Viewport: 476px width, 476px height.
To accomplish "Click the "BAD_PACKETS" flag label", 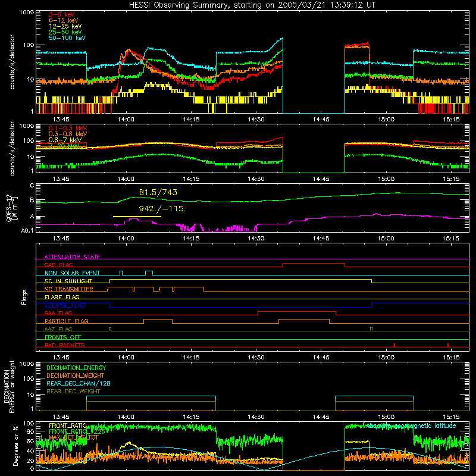I will tap(65, 345).
